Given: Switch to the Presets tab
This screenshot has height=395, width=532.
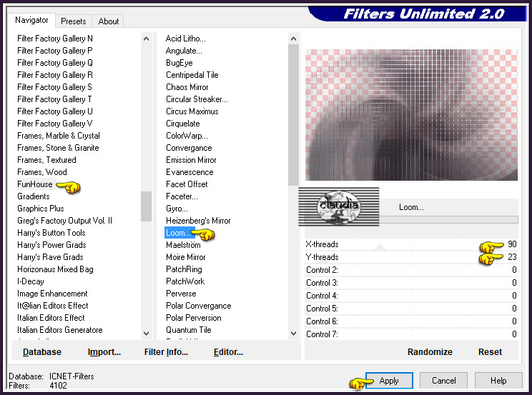Looking at the screenshot, I should [73, 21].
